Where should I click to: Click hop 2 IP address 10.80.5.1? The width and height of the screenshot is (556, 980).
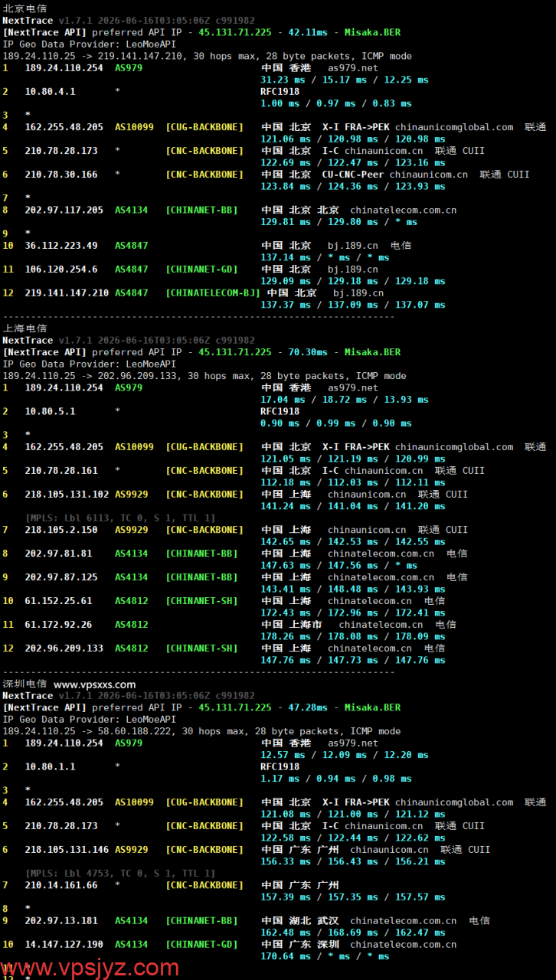coord(50,411)
